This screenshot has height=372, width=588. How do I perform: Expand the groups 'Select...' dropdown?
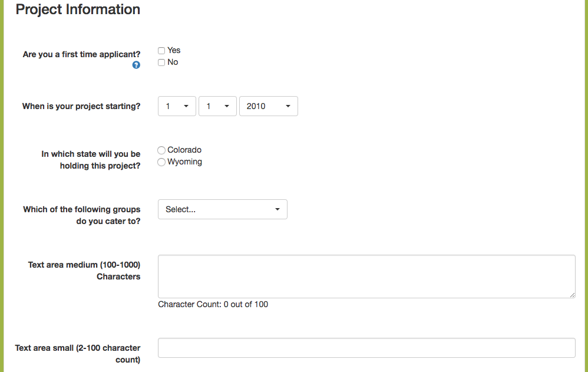222,209
